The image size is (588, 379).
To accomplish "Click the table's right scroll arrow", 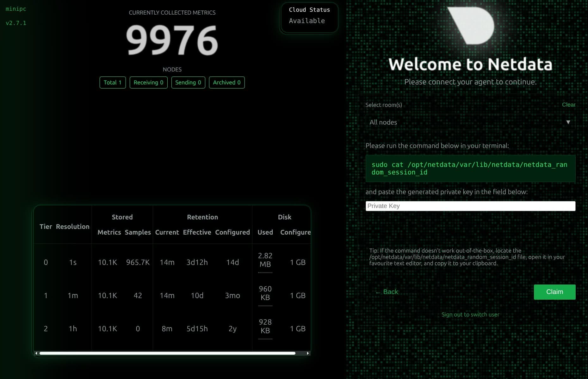I will pyautogui.click(x=308, y=353).
